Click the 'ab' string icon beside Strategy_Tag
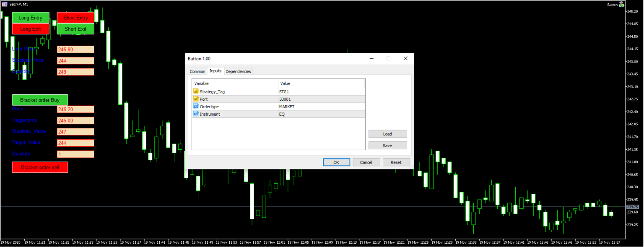Viewport: 644px width, 247px height. [x=196, y=91]
